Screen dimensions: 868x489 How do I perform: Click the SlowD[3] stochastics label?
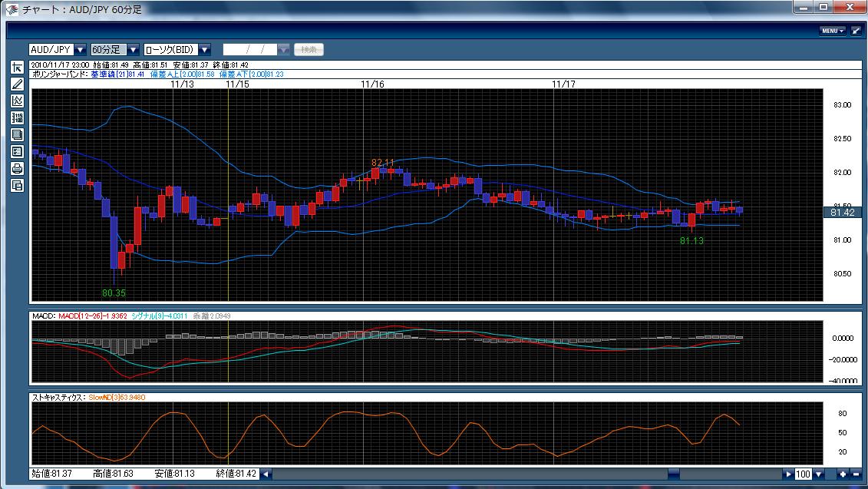[x=117, y=398]
